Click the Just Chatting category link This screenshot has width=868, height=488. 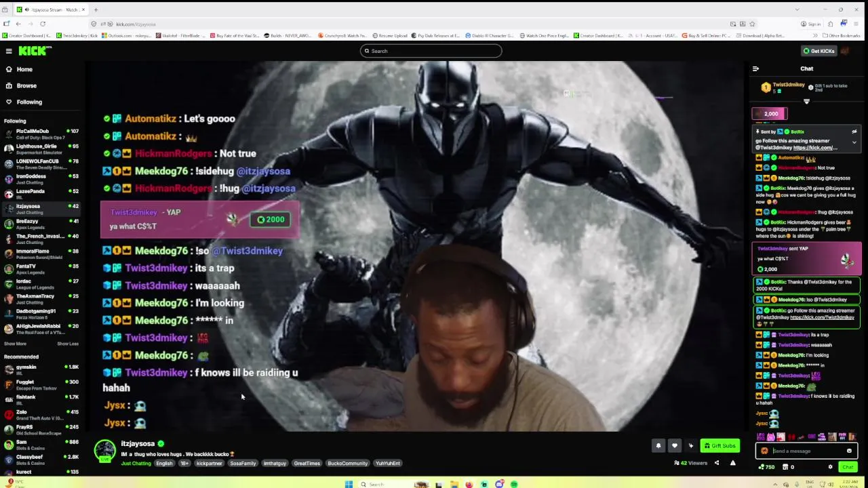coord(136,464)
